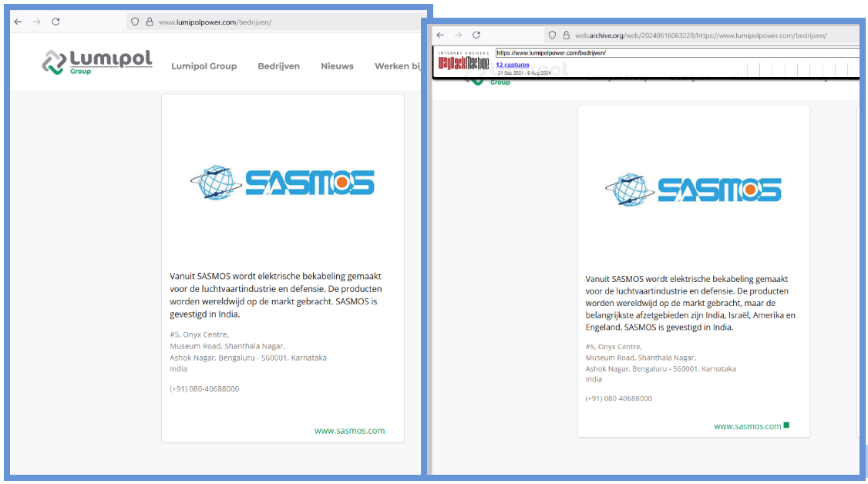Click green square icon beside archived sasmos link

pyautogui.click(x=786, y=425)
